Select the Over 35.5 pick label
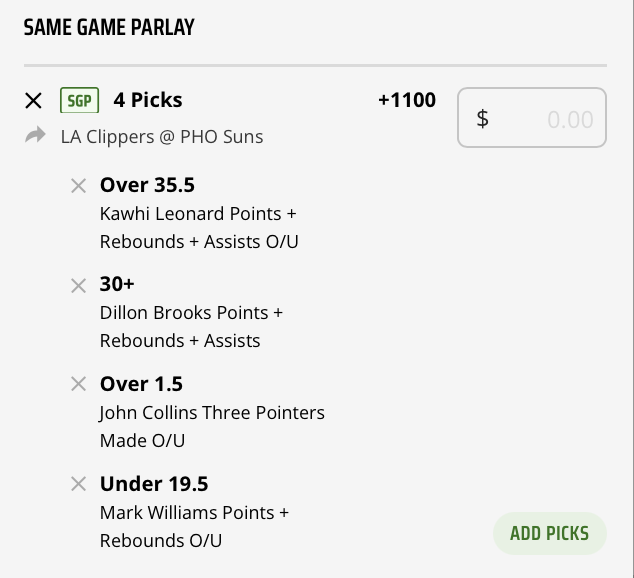 pyautogui.click(x=147, y=185)
